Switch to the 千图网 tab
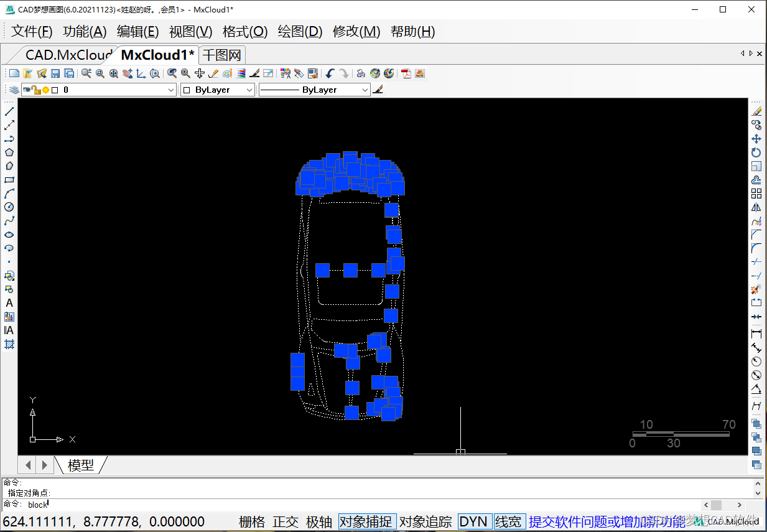Image resolution: width=767 pixels, height=532 pixels. 222,55
